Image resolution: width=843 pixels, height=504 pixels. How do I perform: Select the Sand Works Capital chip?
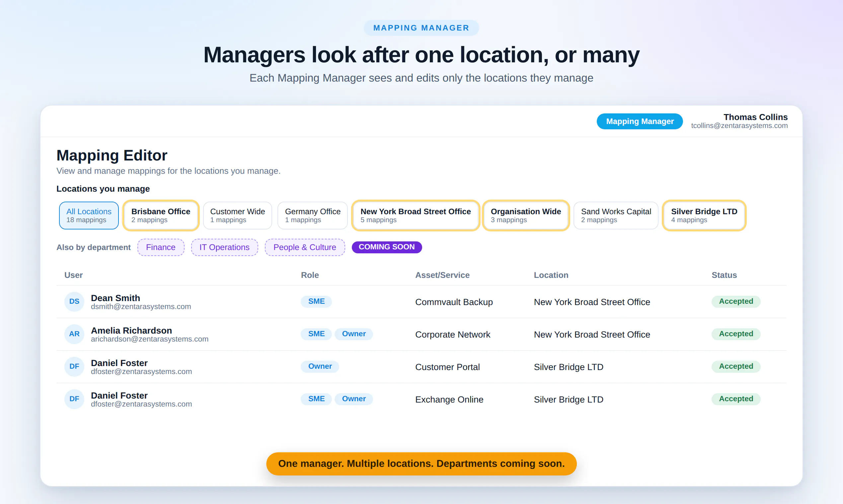[616, 215]
